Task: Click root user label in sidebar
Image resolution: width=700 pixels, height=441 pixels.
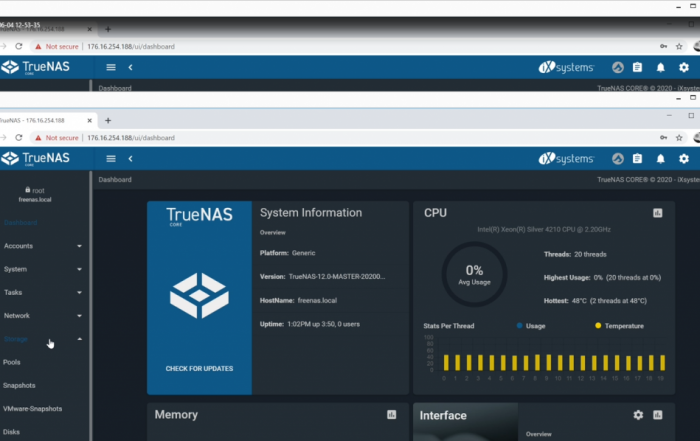Action: point(35,190)
